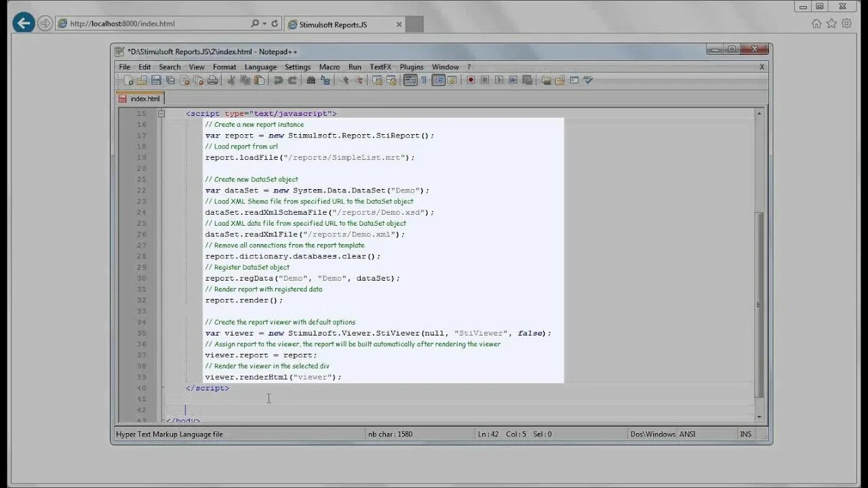
Task: Click 'Hyper Text Markup Language file' status text
Action: [170, 434]
